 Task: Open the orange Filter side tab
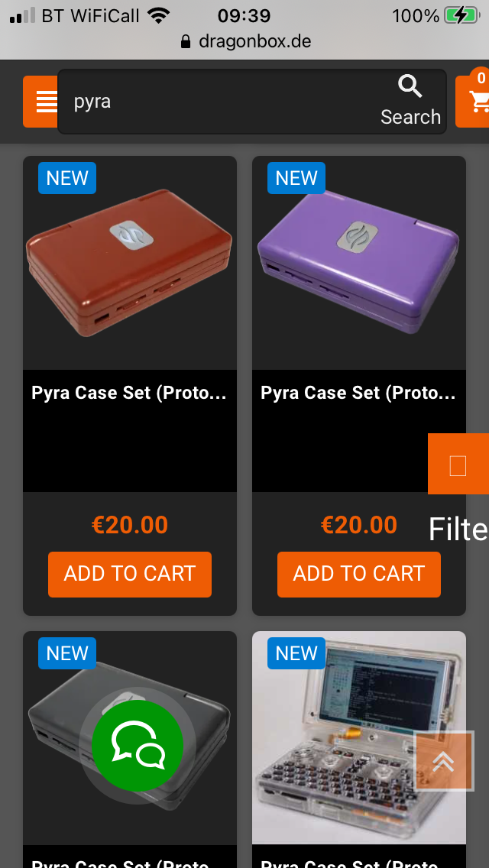[458, 464]
